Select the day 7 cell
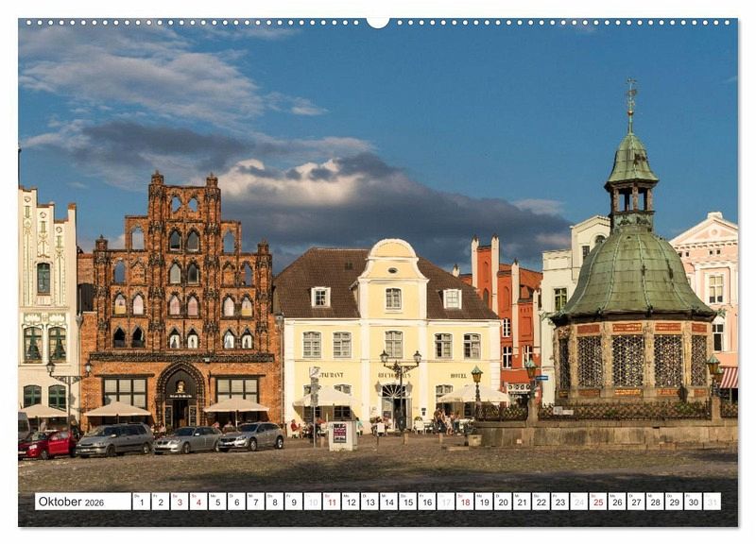Image resolution: width=756 pixels, height=545 pixels. pos(255,502)
